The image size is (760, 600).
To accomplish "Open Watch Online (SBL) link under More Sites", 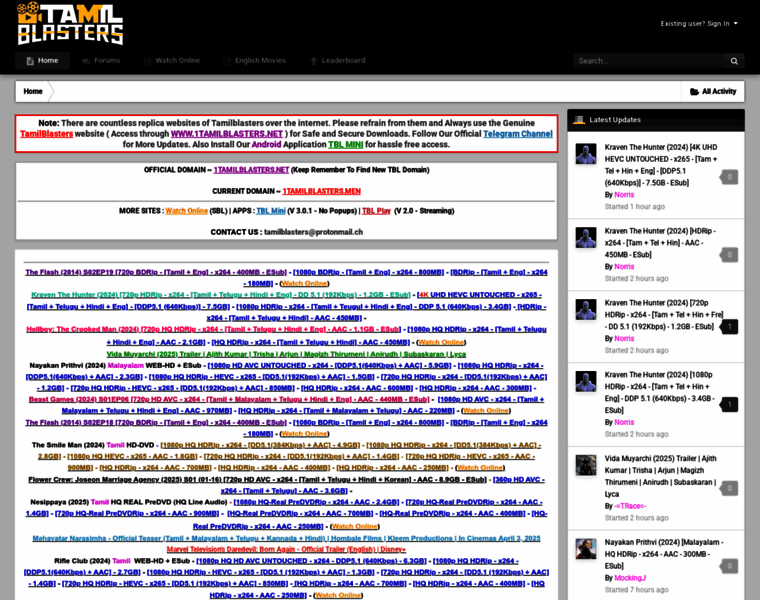I will pyautogui.click(x=187, y=211).
